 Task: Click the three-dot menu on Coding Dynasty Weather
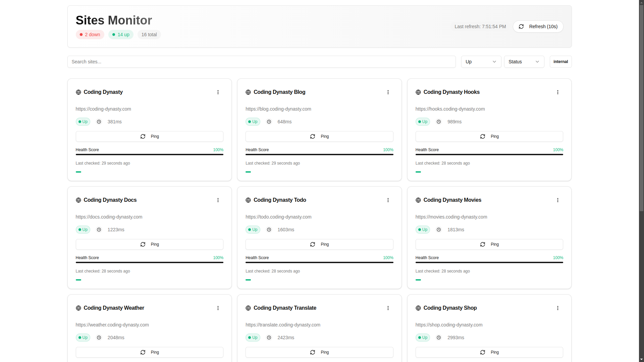pos(218,308)
